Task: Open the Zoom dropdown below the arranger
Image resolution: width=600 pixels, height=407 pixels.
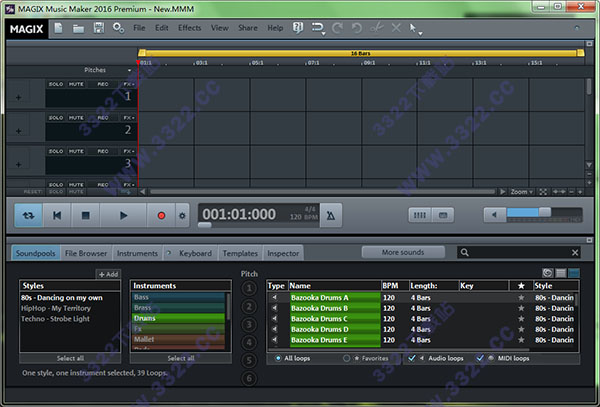Action: coord(522,192)
